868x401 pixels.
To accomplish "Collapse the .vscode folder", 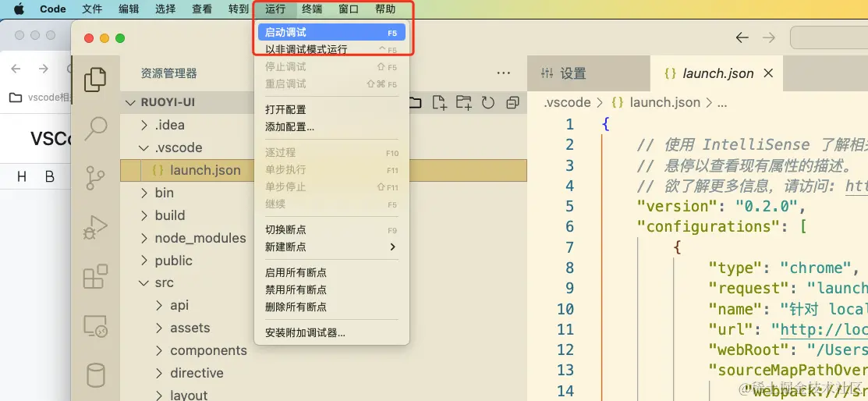I will pyautogui.click(x=144, y=148).
